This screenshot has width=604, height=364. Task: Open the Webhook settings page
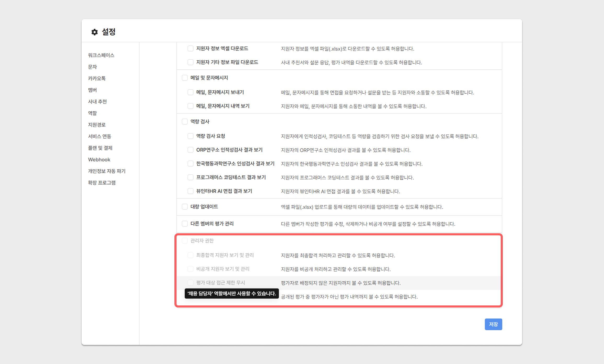click(99, 160)
